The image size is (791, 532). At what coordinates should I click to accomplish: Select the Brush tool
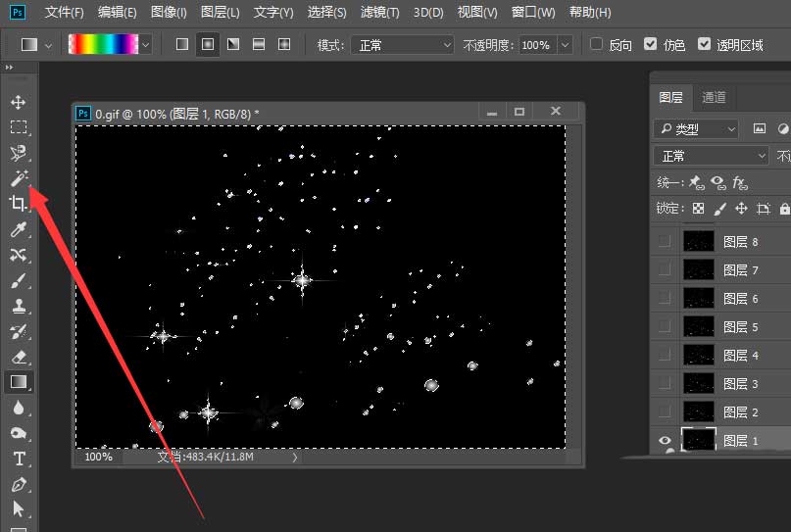[x=19, y=281]
